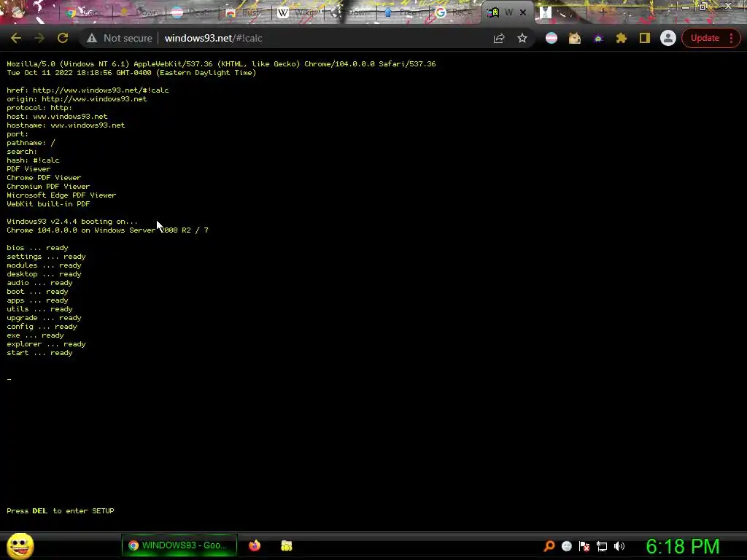Image resolution: width=747 pixels, height=560 pixels.
Task: Switch to the tab with the star favicon
Action: pyautogui.click(x=139, y=13)
